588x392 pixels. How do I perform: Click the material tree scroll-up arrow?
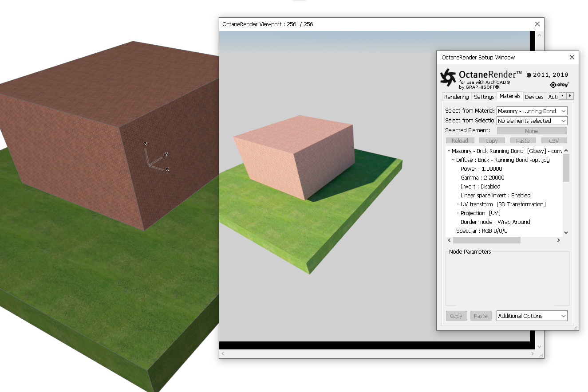click(x=566, y=151)
